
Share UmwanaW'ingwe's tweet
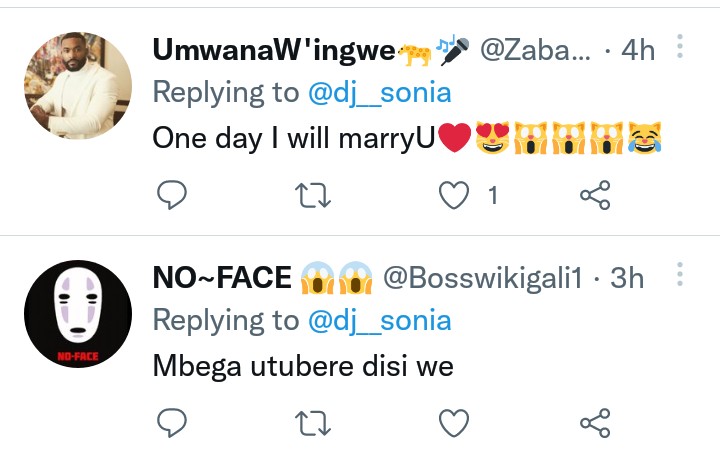pyautogui.click(x=595, y=196)
